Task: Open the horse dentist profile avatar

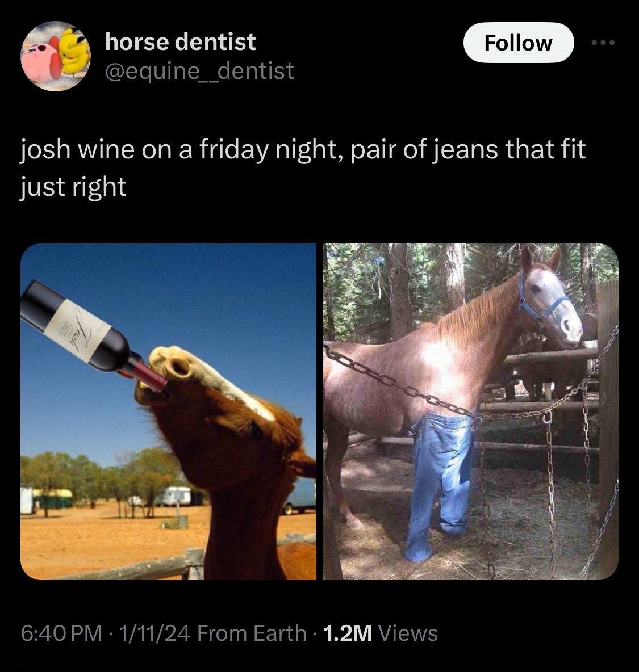Action: 56,56
